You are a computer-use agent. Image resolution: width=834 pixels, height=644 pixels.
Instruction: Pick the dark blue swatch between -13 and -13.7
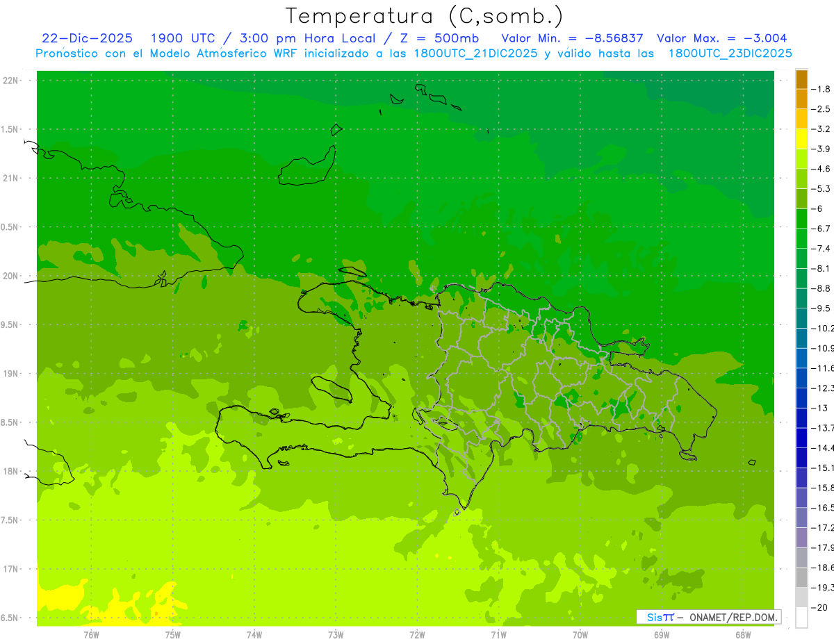(x=801, y=418)
